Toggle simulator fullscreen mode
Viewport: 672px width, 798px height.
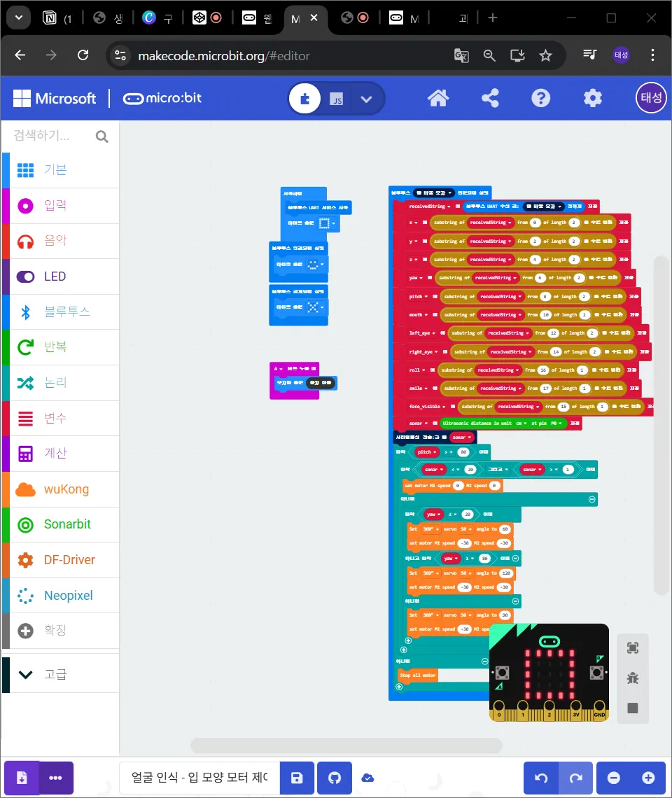(632, 648)
